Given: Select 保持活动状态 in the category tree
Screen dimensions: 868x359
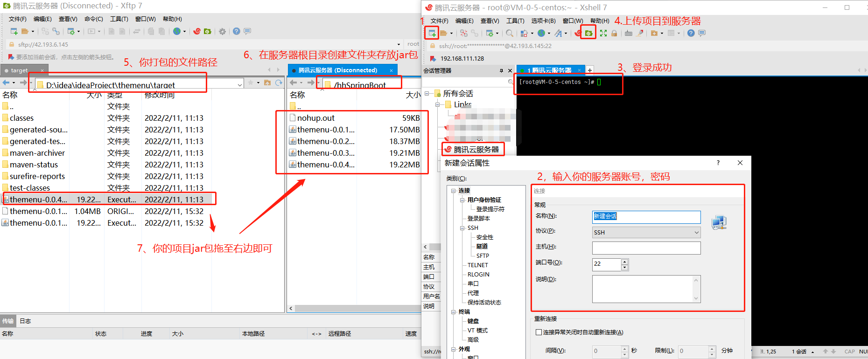Looking at the screenshot, I should click(484, 303).
